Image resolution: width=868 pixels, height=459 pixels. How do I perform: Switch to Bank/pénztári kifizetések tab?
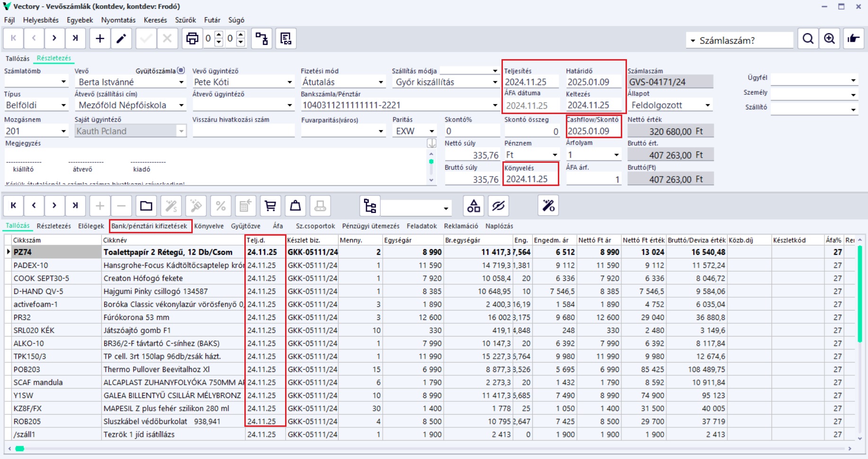[150, 226]
